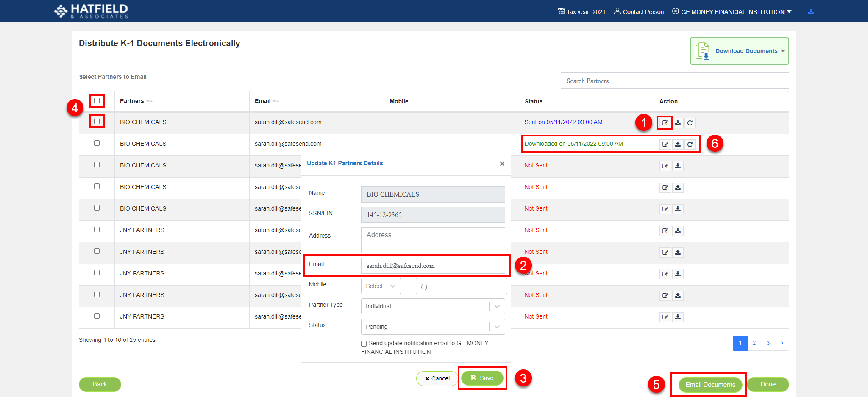Go to page 2 of partner entries
868x397 pixels.
tap(754, 343)
